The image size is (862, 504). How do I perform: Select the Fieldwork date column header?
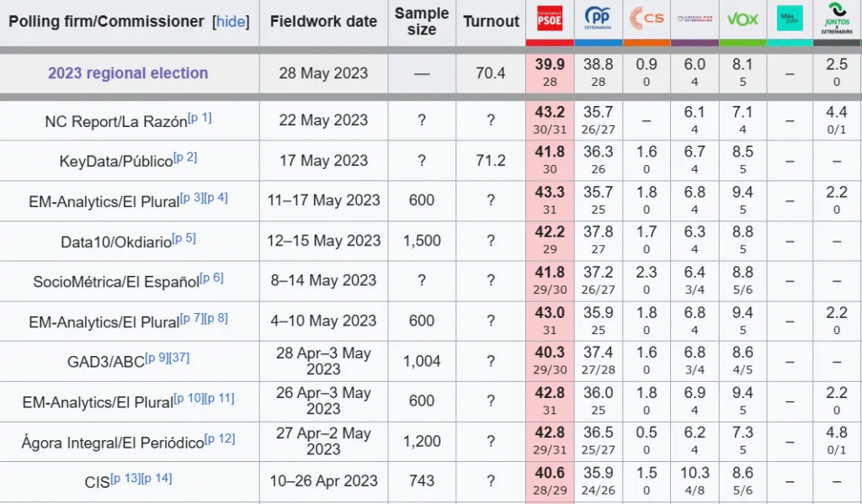pyautogui.click(x=323, y=22)
